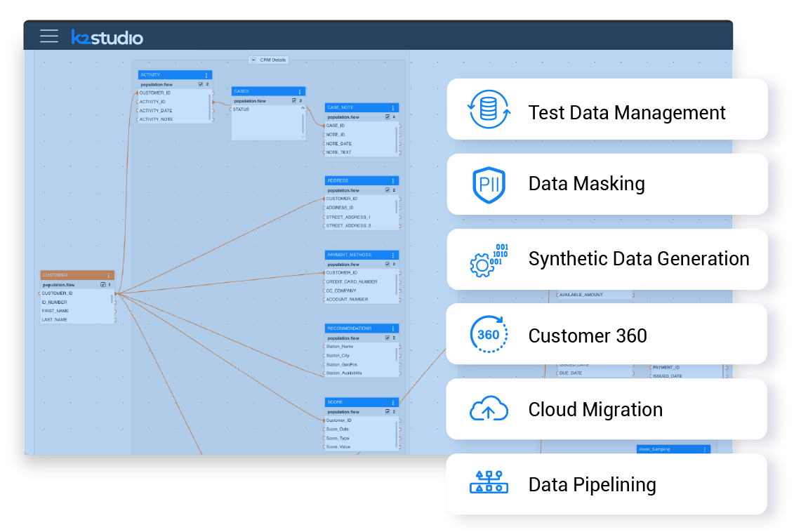Click the Axxal_Sampling table options icon
Viewport: 801px width, 532px height.
(x=705, y=449)
